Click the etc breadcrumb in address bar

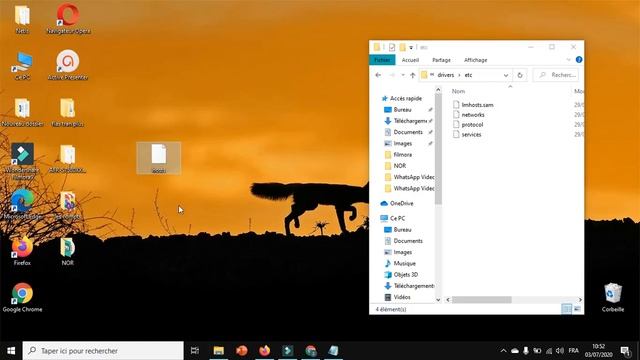tap(468, 75)
